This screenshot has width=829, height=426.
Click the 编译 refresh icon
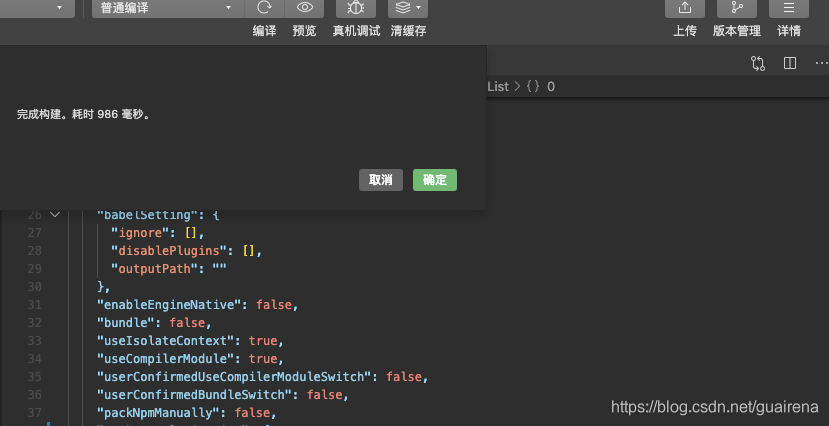click(x=264, y=7)
